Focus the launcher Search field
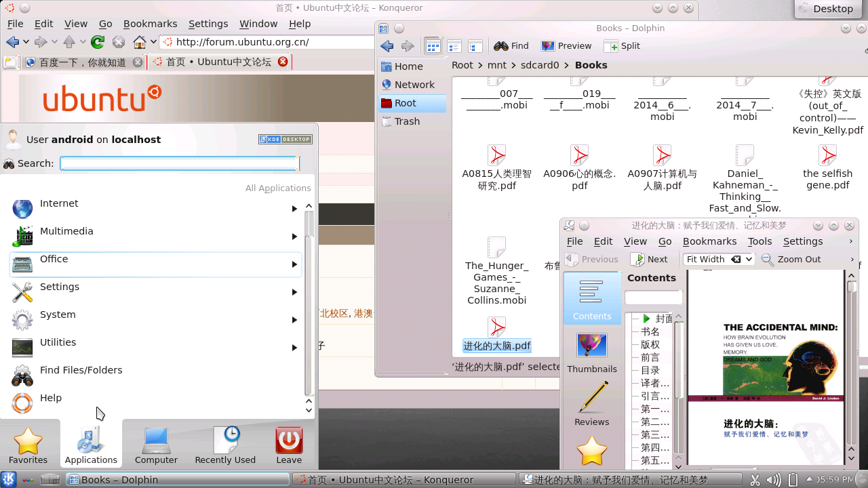This screenshot has width=868, height=488. coord(179,163)
